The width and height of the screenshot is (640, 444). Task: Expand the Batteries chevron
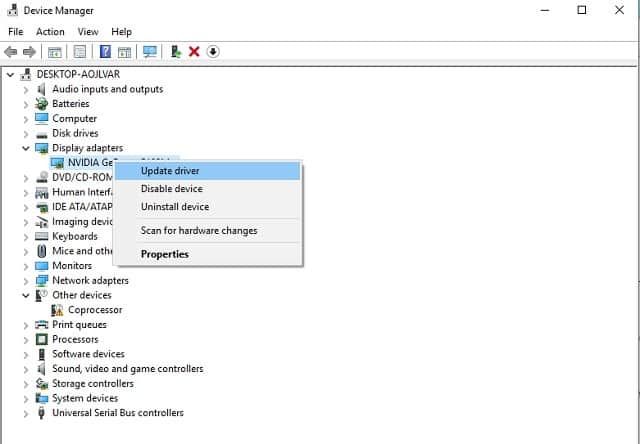(x=26, y=104)
